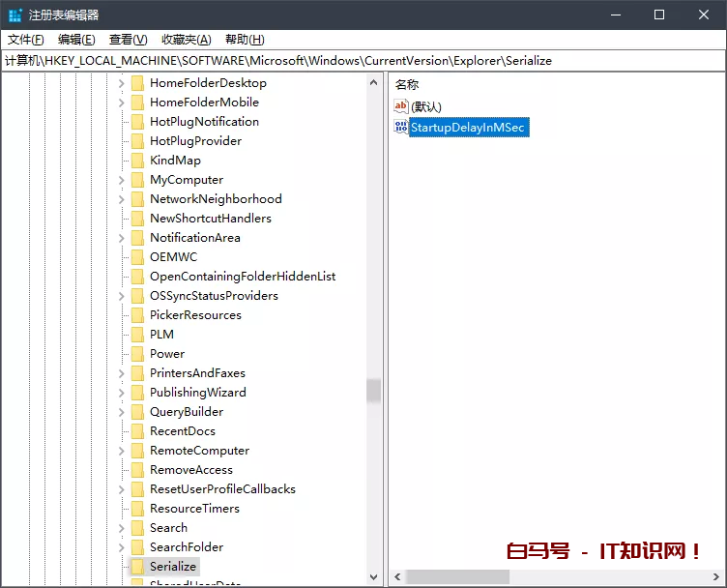Select the ResetUserProfileCallbacks key
This screenshot has height=588, width=727.
(x=222, y=489)
